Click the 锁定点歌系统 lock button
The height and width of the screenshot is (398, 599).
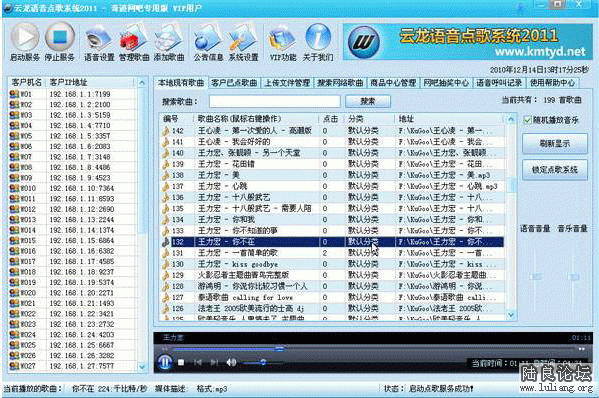[555, 170]
